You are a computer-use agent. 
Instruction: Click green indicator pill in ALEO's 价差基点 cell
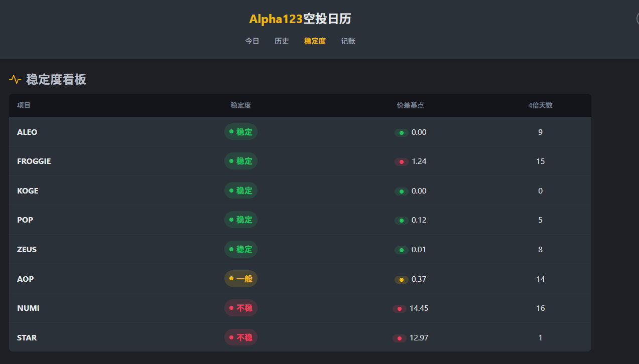[x=401, y=133]
